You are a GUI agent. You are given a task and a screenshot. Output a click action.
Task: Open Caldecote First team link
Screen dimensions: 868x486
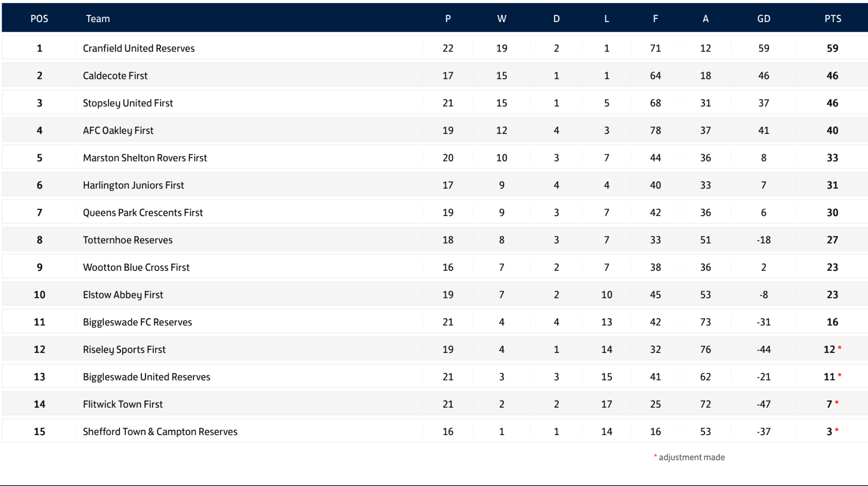click(115, 76)
